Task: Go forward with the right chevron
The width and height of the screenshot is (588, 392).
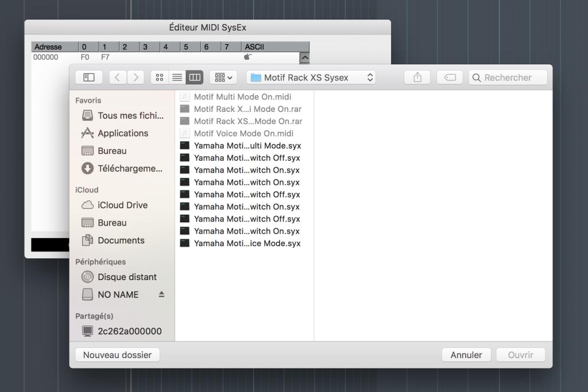Action: coord(136,77)
